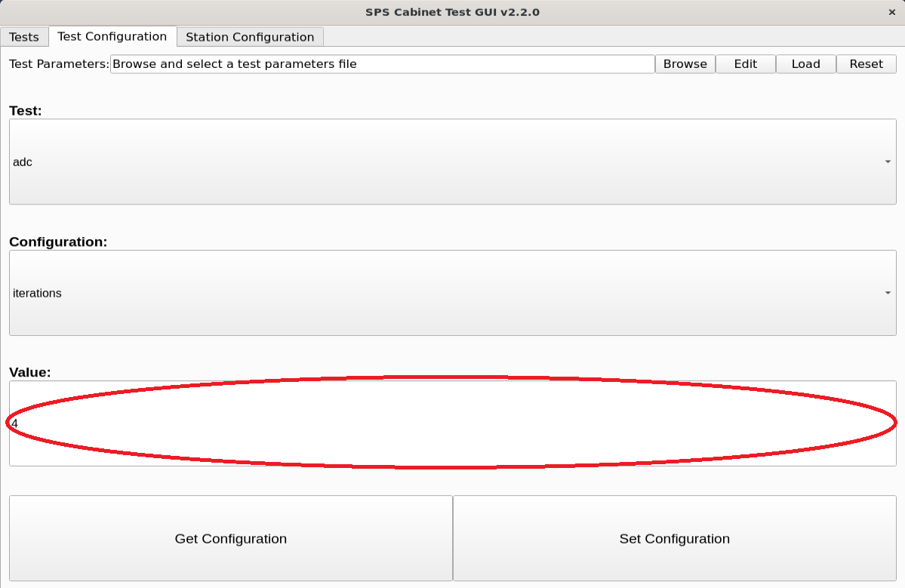Open the Station Configuration tab
905x588 pixels.
tap(248, 37)
